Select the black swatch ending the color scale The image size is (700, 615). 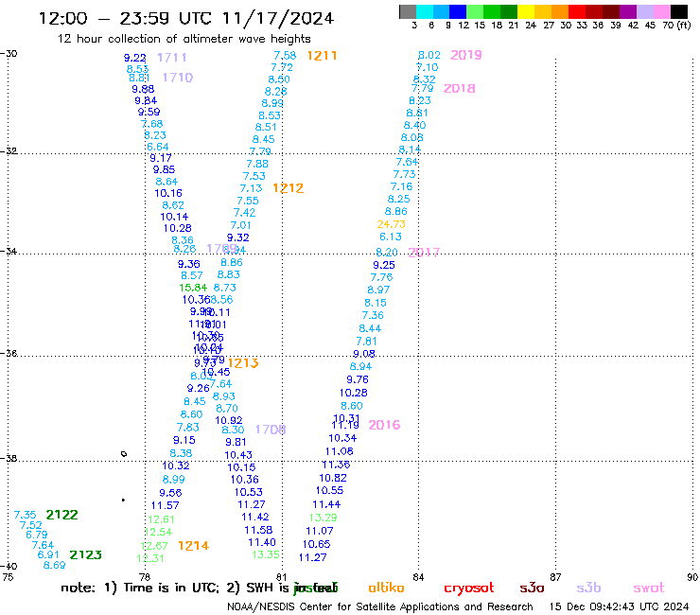(679, 11)
